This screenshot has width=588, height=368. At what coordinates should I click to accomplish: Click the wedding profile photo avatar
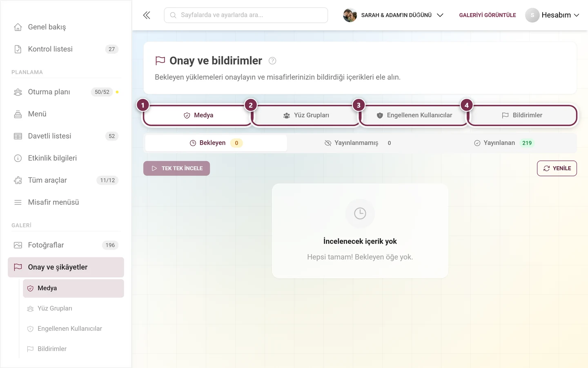pos(350,15)
